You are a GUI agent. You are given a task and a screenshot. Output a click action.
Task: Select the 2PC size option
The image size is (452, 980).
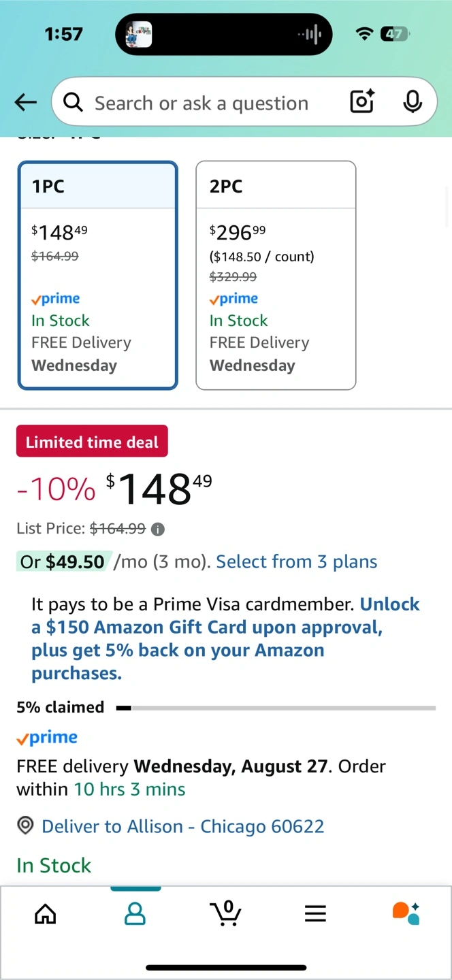coord(276,275)
